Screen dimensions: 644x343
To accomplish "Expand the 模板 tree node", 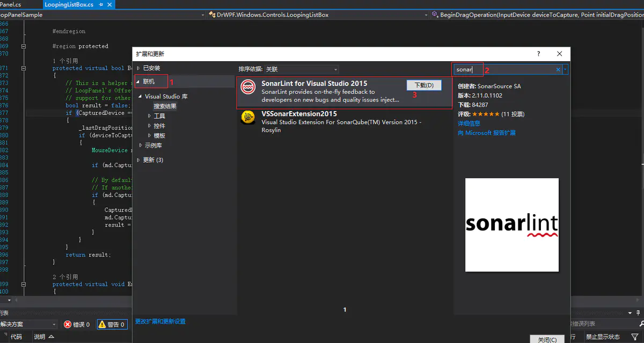I will pyautogui.click(x=150, y=136).
